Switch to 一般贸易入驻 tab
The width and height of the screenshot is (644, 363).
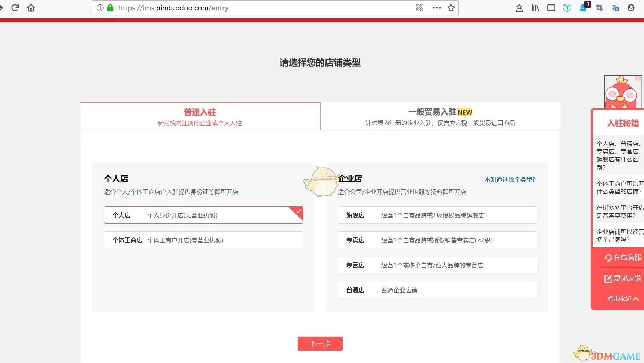coord(440,116)
